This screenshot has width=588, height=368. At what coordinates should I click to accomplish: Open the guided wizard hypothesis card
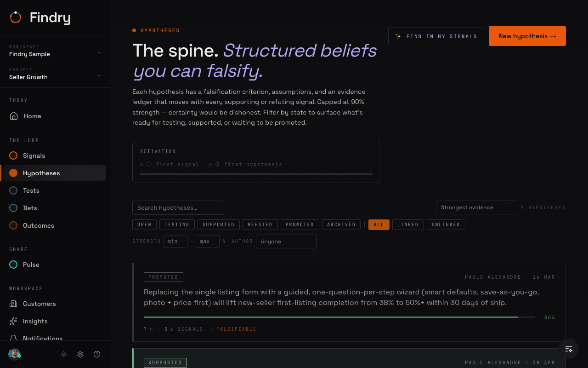(349, 302)
